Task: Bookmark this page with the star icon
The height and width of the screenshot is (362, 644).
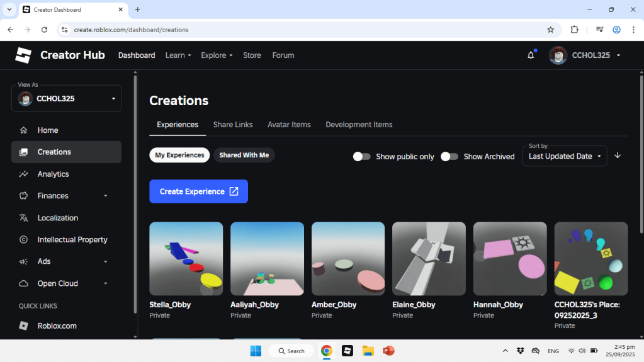Action: [550, 30]
